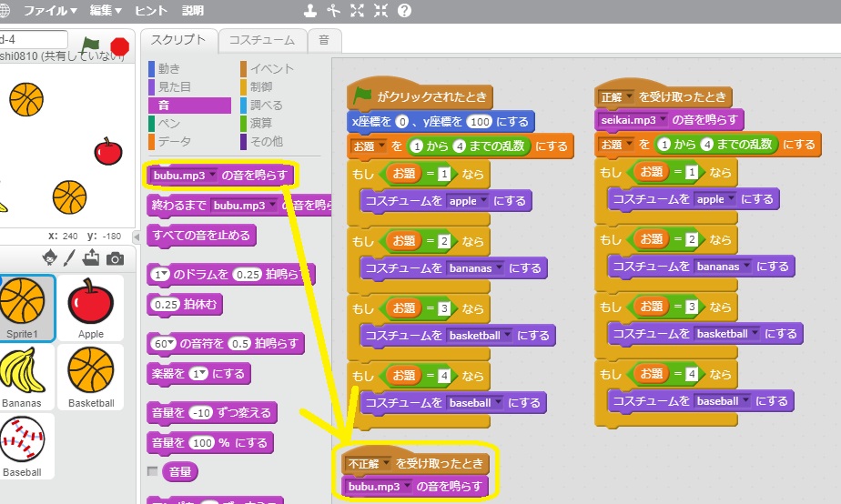Open the block help question-mark tool

(404, 10)
